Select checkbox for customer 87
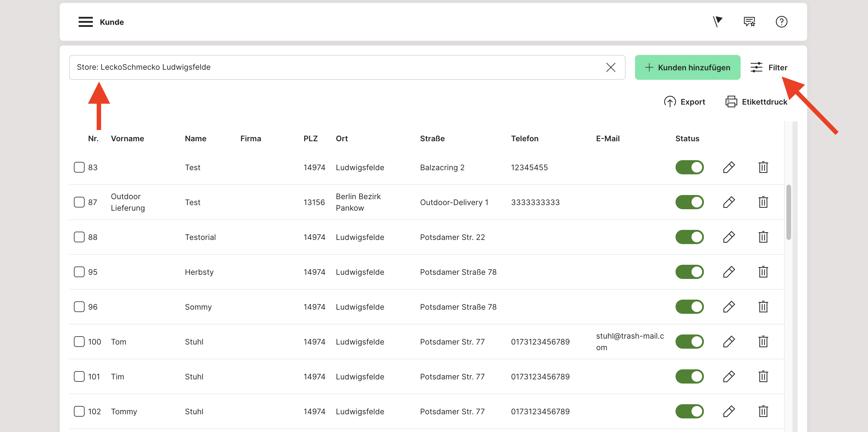 click(x=79, y=202)
